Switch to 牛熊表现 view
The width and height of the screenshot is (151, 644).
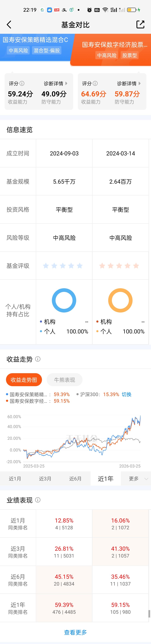coord(64,380)
